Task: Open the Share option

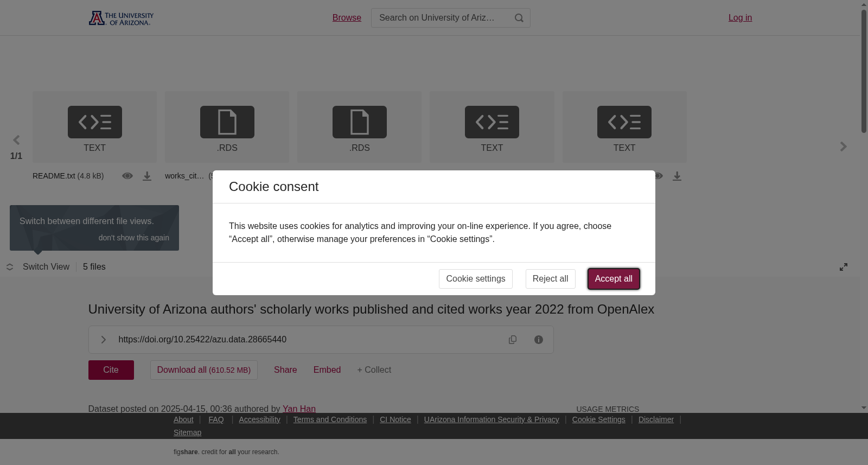Action: pyautogui.click(x=285, y=370)
